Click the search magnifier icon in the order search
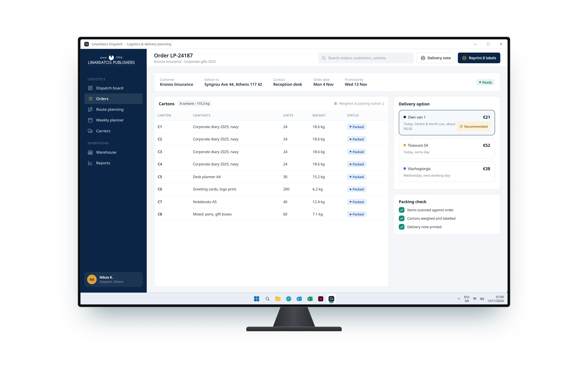 click(x=324, y=58)
